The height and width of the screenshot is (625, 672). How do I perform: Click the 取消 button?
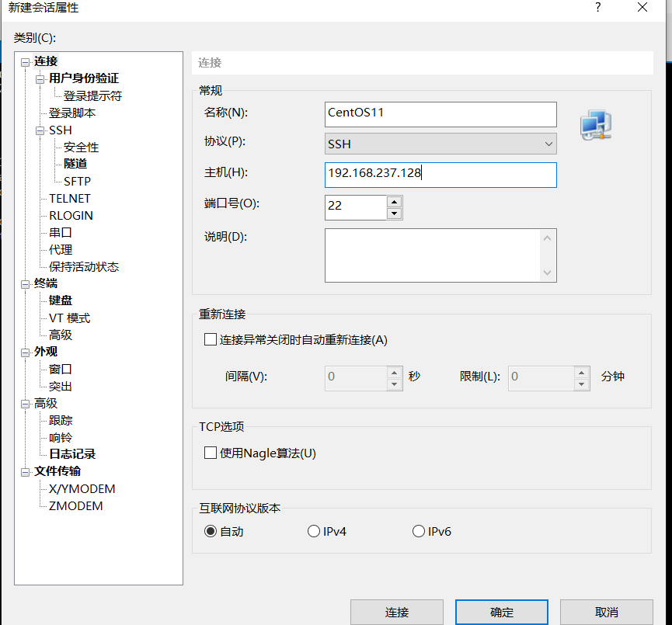607,612
